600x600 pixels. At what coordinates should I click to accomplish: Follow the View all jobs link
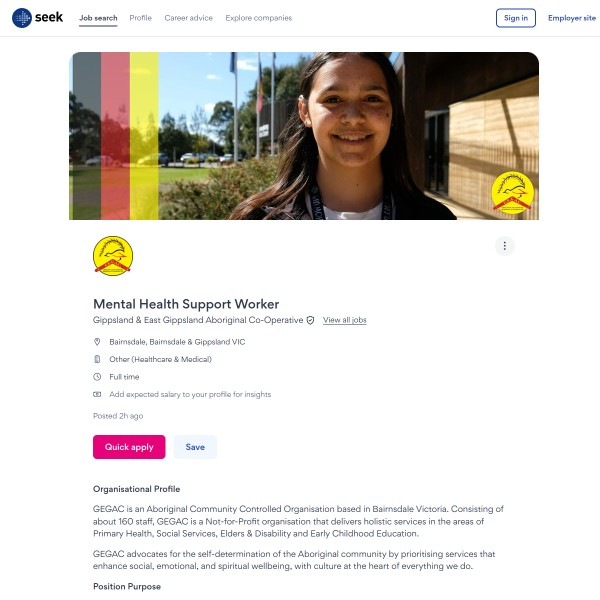[x=344, y=320]
